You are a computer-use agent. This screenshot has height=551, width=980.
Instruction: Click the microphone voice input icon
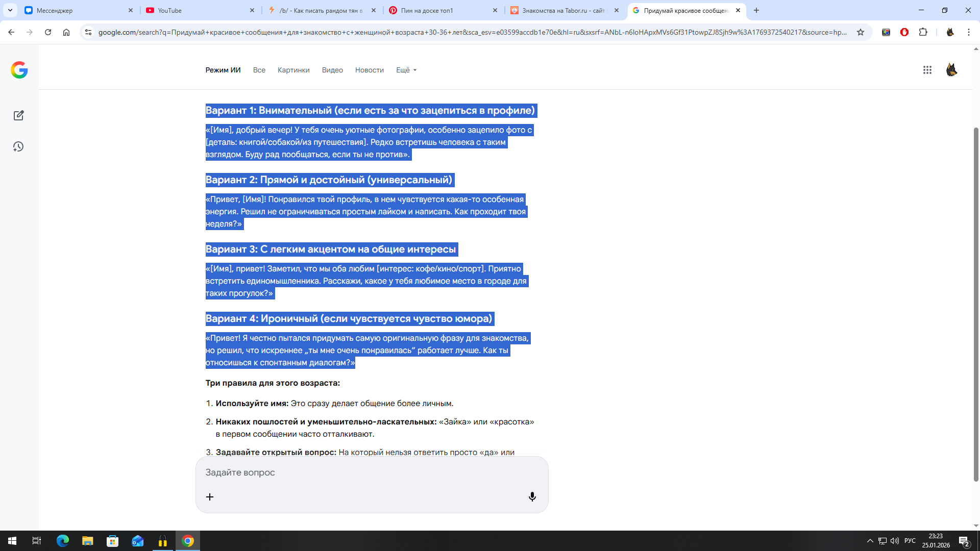(x=532, y=497)
